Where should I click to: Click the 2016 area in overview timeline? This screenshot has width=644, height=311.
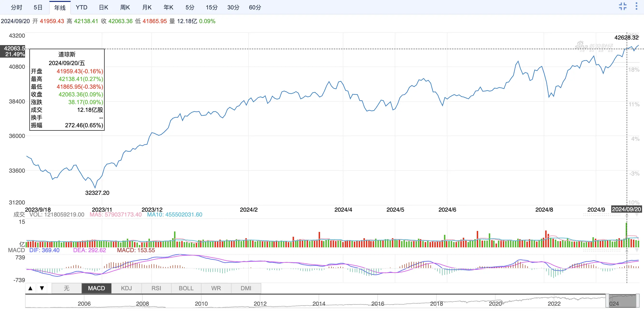coord(377,304)
